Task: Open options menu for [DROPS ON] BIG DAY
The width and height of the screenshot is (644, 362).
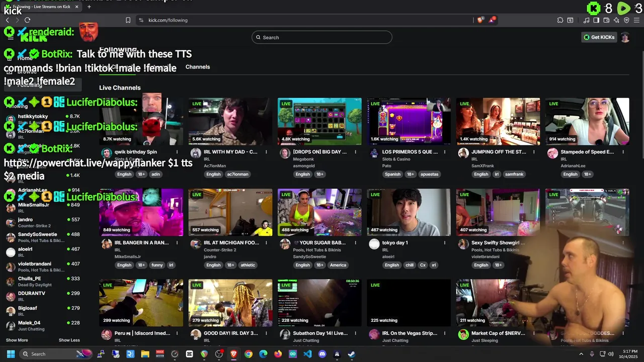Action: [x=355, y=152]
